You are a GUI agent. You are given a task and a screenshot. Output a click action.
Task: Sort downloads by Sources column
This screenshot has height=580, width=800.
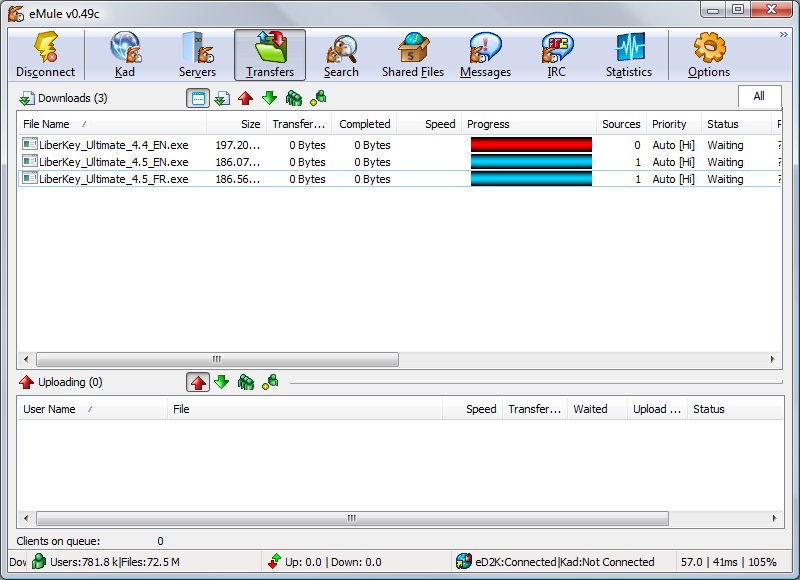click(x=621, y=124)
